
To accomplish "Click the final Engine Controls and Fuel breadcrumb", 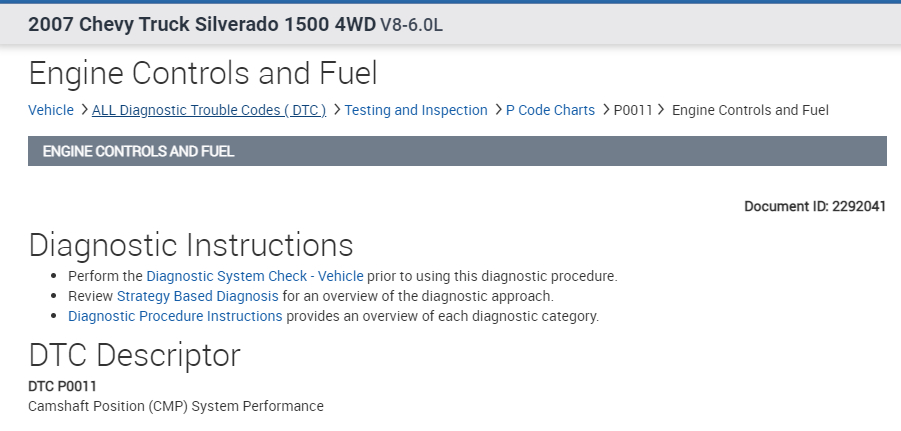I will pyautogui.click(x=750, y=110).
